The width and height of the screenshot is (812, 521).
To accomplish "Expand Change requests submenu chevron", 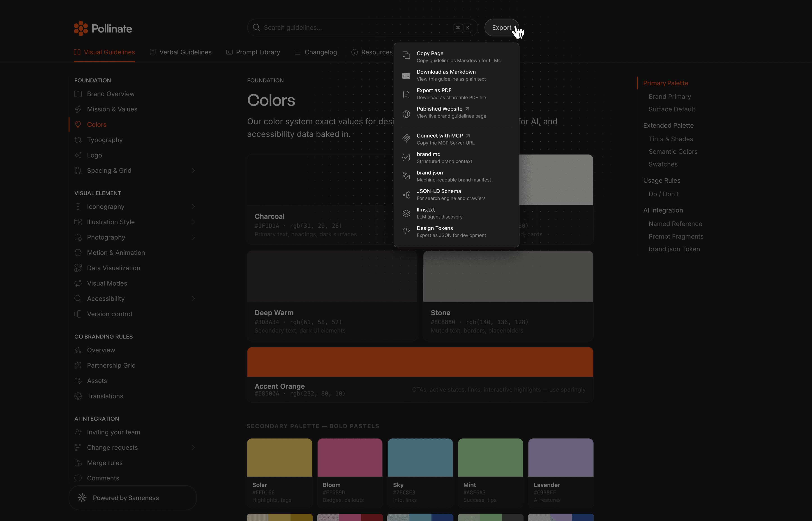I will coord(193,447).
